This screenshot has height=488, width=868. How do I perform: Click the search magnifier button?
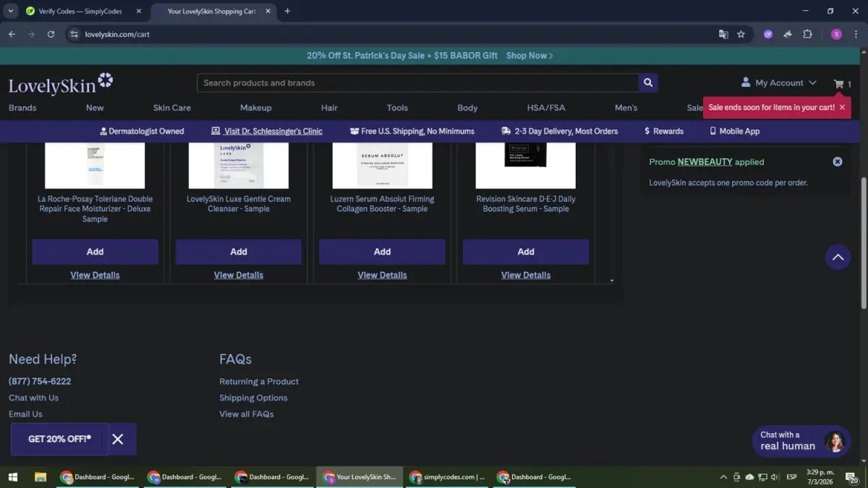[648, 82]
